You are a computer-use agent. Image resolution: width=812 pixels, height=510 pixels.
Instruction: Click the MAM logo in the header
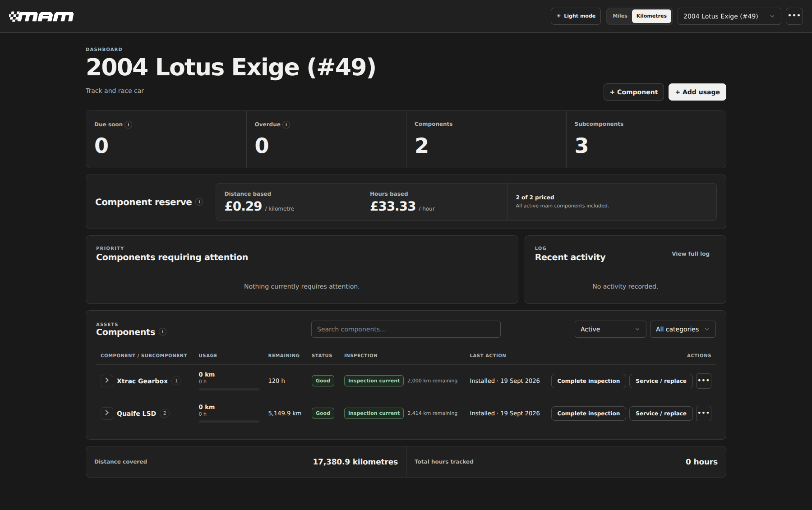41,17
